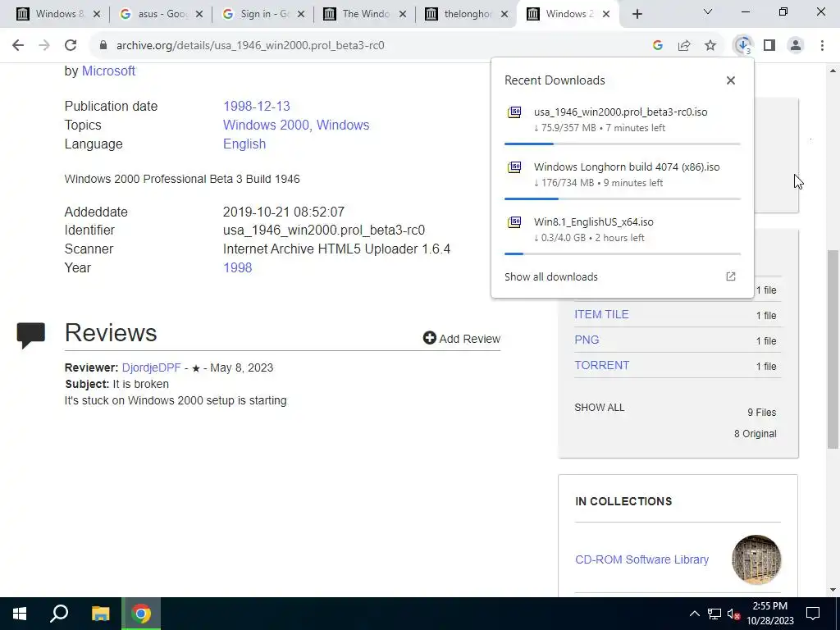Click the CD-ROM Software Library thumbnail

coord(756,559)
